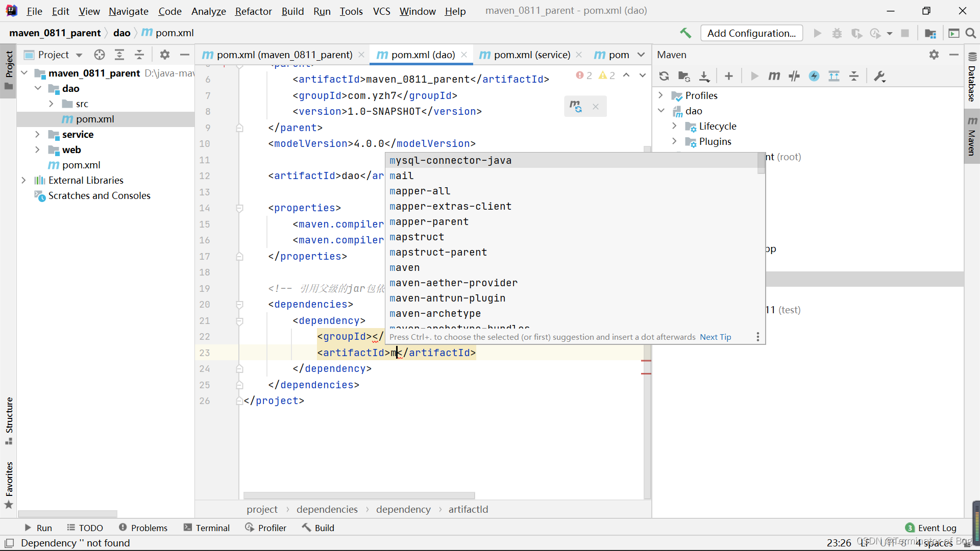
Task: Open the Event Log
Action: [931, 528]
